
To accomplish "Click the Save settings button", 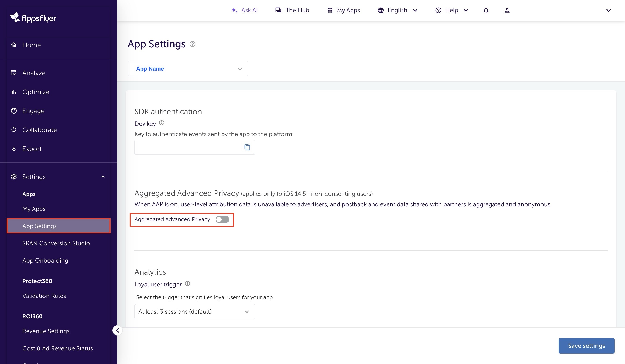I will coord(586,346).
